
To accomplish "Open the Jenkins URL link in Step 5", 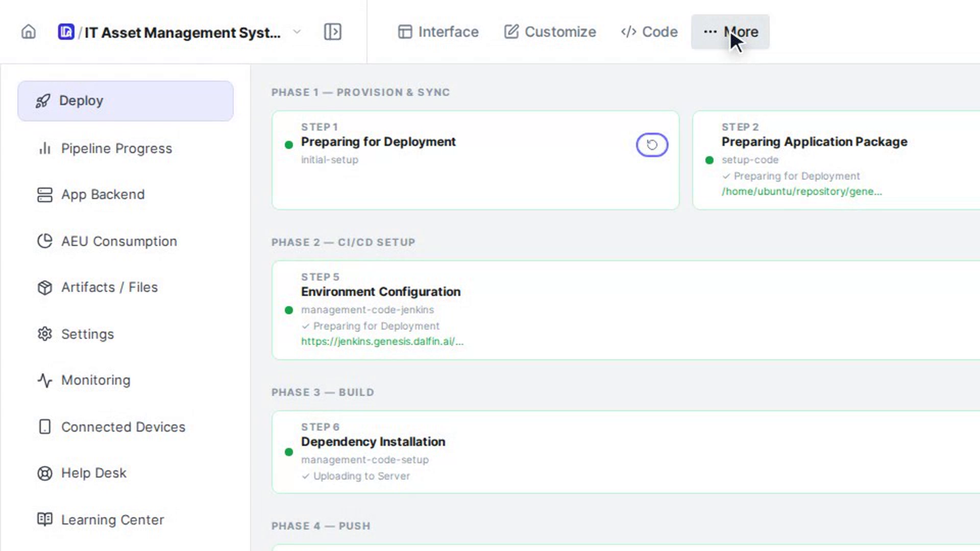I will point(382,341).
